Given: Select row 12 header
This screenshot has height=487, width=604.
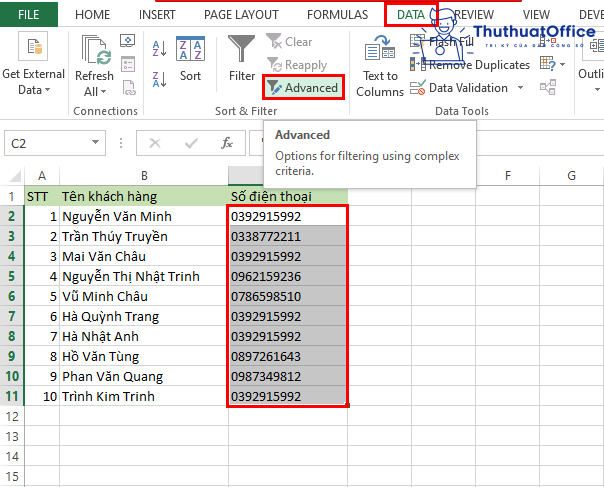Looking at the screenshot, I should click(x=12, y=417).
